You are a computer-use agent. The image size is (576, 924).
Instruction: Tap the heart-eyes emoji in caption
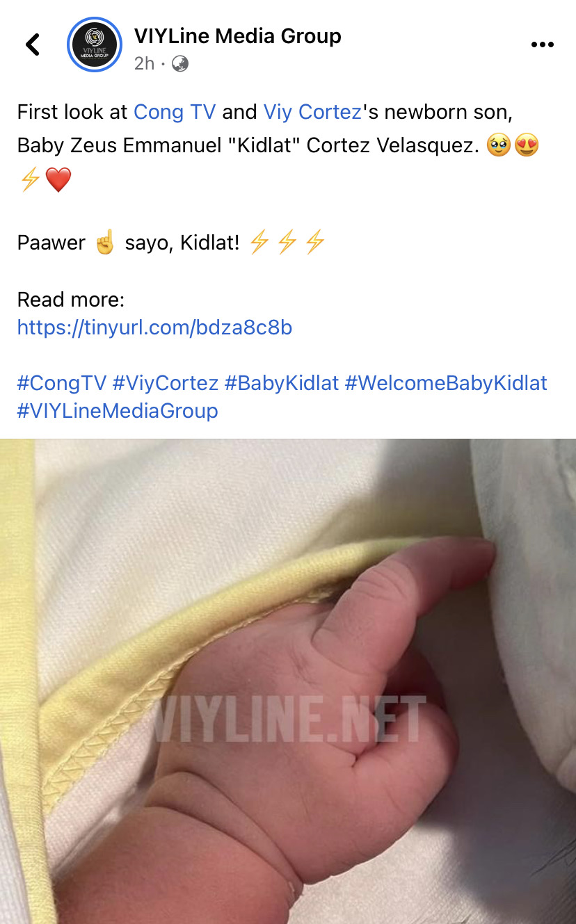click(527, 146)
